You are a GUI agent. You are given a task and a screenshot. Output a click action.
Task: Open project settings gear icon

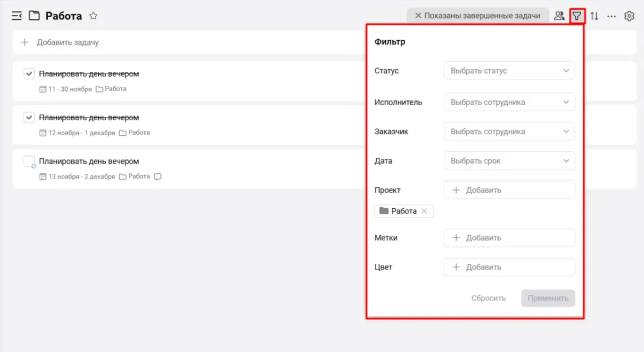[629, 16]
